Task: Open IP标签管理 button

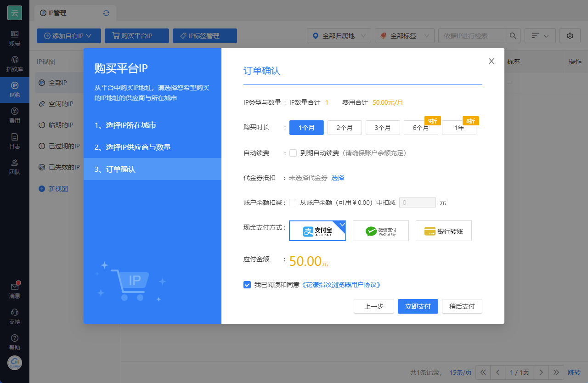Action: [205, 36]
